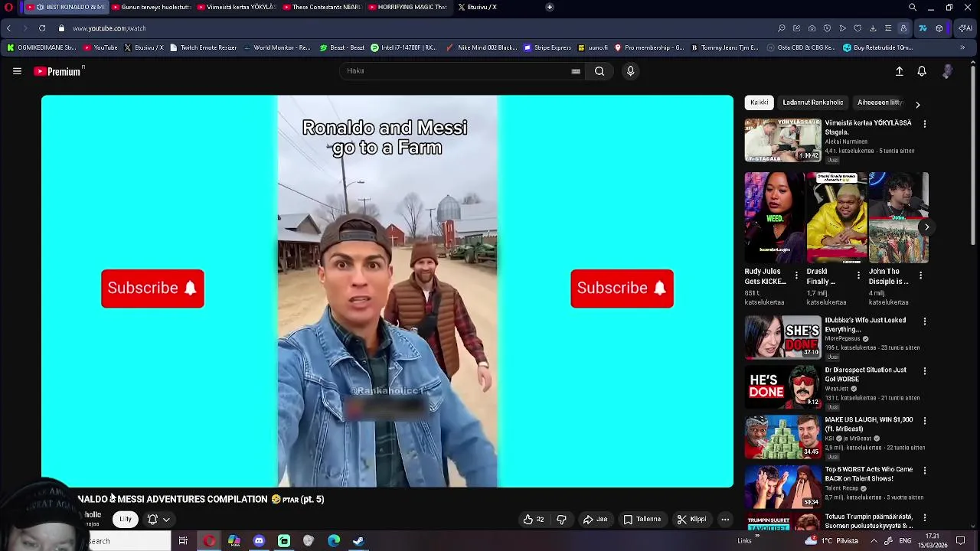Open the World Monitor bookmark
The image size is (980, 551).
tap(276, 47)
